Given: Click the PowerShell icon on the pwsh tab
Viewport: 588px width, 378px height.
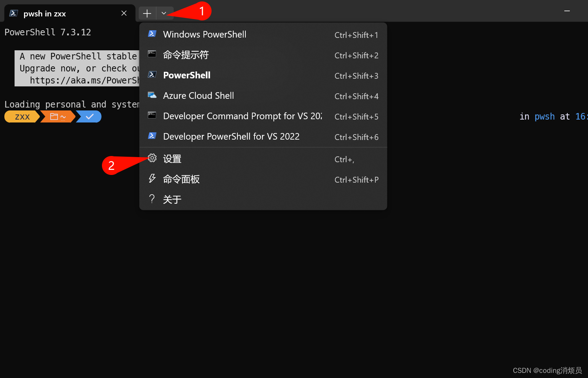Looking at the screenshot, I should click(14, 13).
